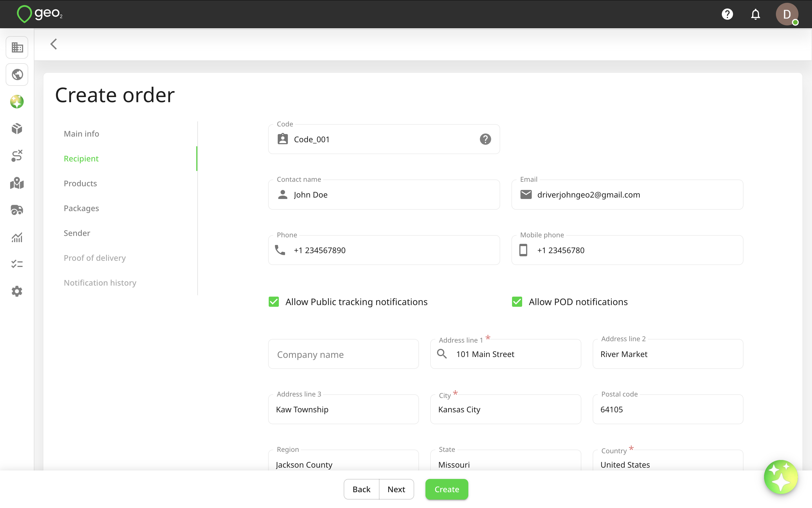Focus the Mobile phone field
This screenshot has width=812, height=508.
pyautogui.click(x=627, y=250)
